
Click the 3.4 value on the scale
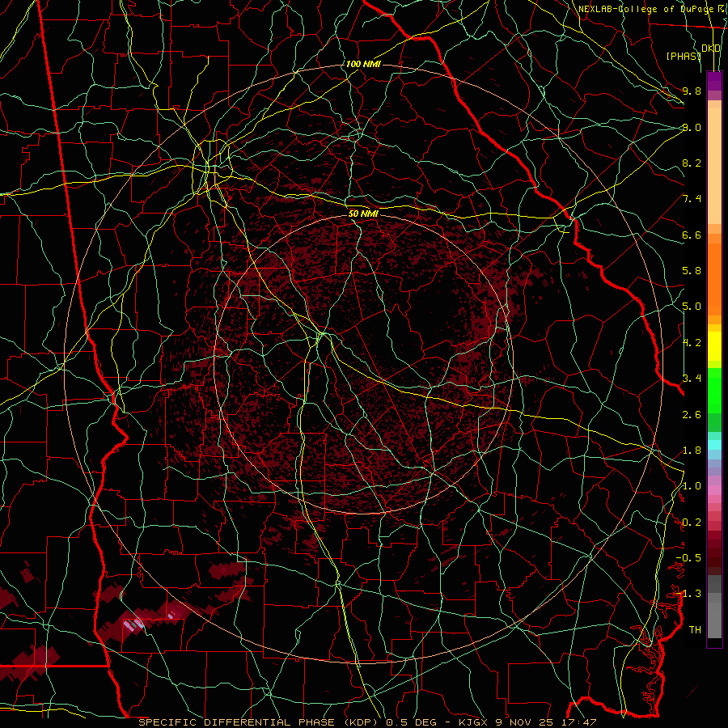pos(692,379)
